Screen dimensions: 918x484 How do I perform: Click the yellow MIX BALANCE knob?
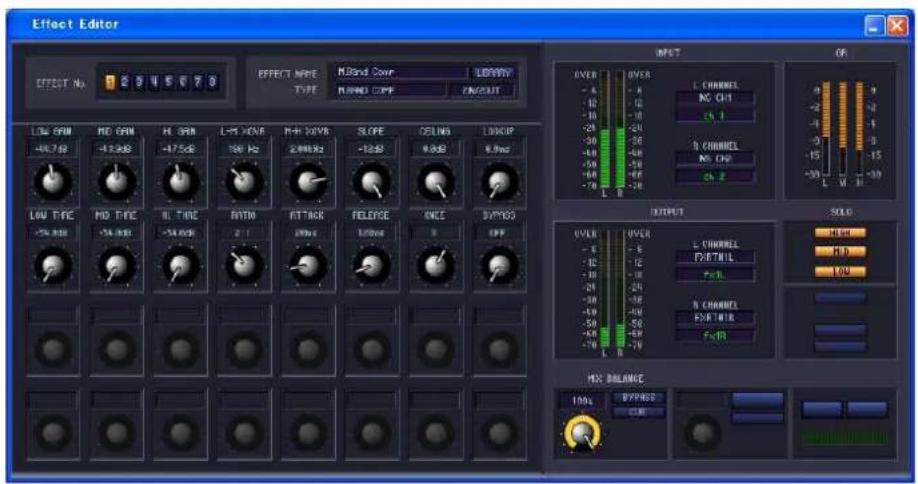[x=582, y=434]
